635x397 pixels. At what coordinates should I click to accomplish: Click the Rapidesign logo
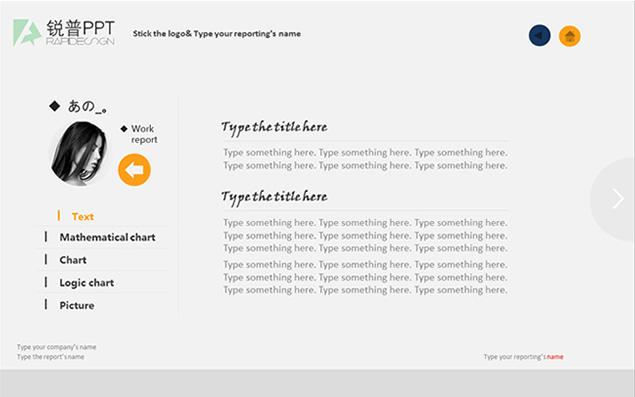pyautogui.click(x=64, y=32)
